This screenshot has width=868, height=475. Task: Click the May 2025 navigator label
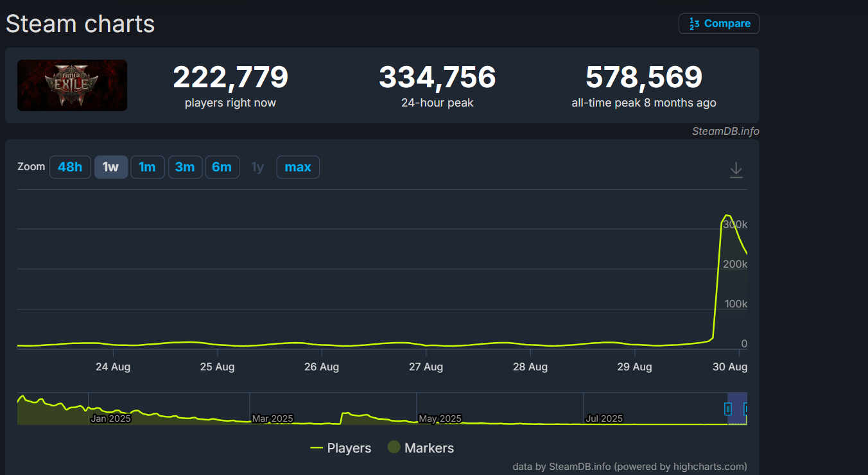pyautogui.click(x=440, y=419)
